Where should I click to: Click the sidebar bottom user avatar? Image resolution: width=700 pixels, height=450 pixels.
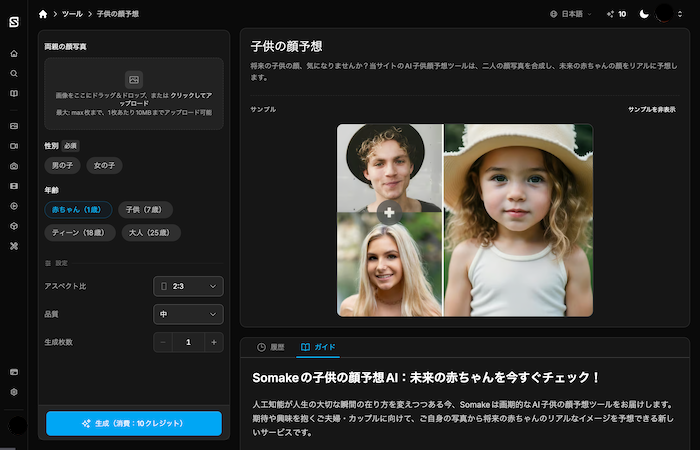tap(18, 425)
